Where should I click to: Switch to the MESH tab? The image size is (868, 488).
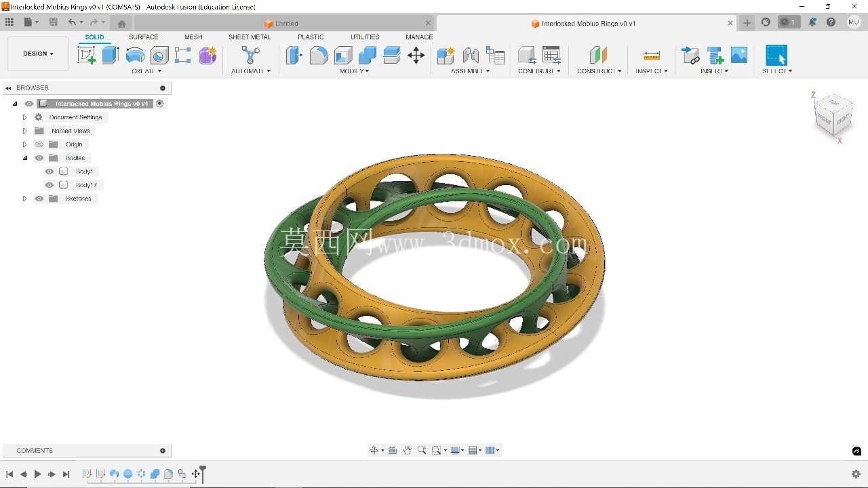[193, 37]
